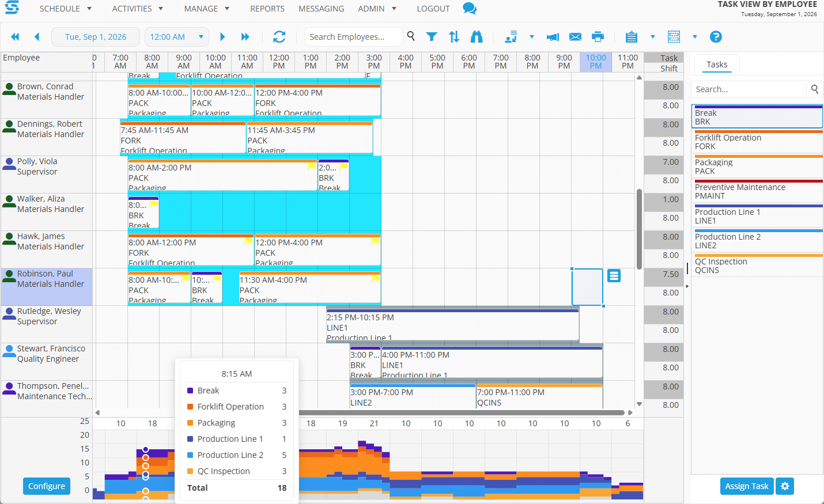Jump back with double-left arrow
The height and width of the screenshot is (504, 824).
coord(15,37)
